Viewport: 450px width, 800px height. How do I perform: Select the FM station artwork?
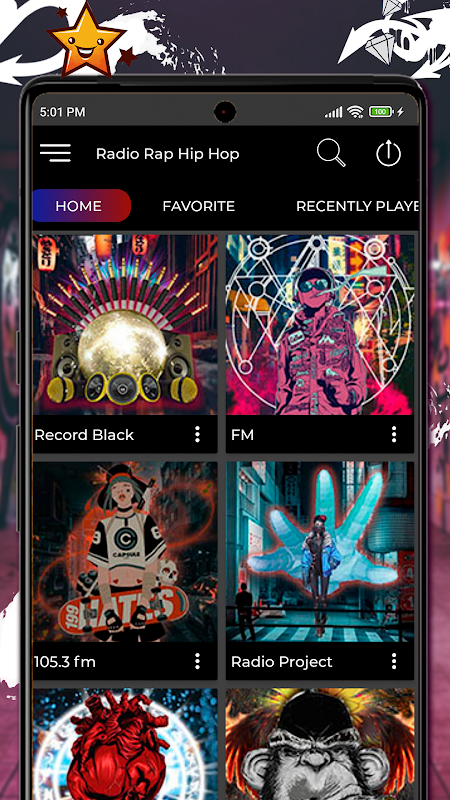[x=320, y=325]
